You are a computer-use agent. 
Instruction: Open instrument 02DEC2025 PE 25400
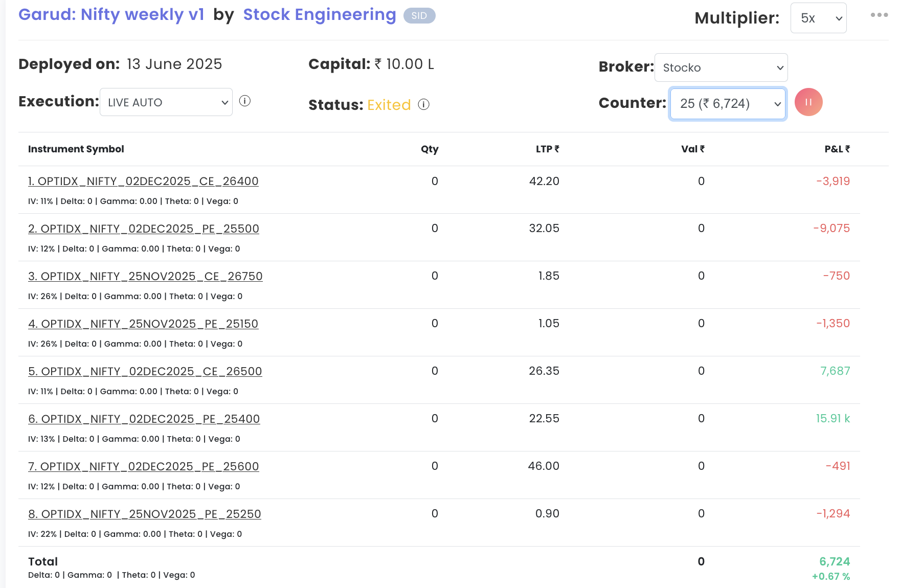click(144, 419)
